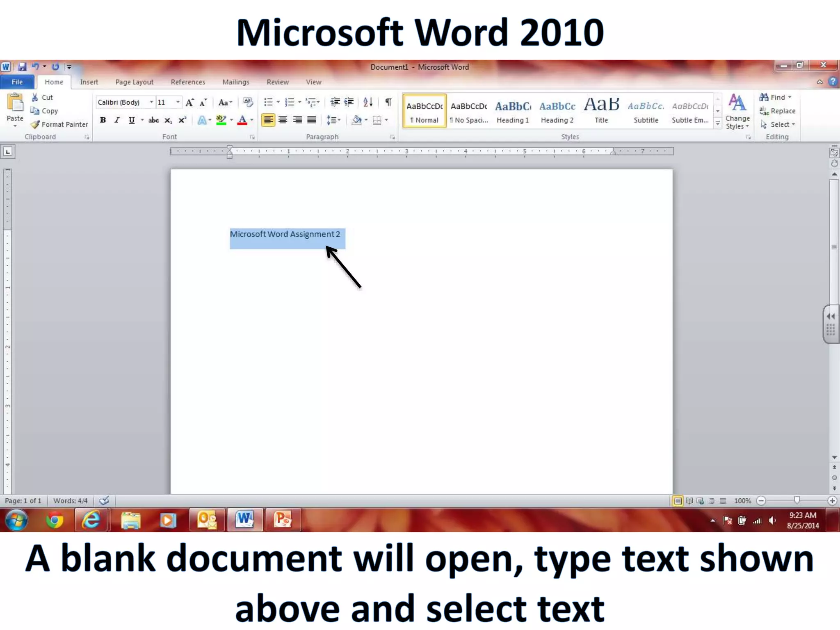Expand the Styles gallery More arrow
This screenshot has height=630, width=840.
[718, 124]
